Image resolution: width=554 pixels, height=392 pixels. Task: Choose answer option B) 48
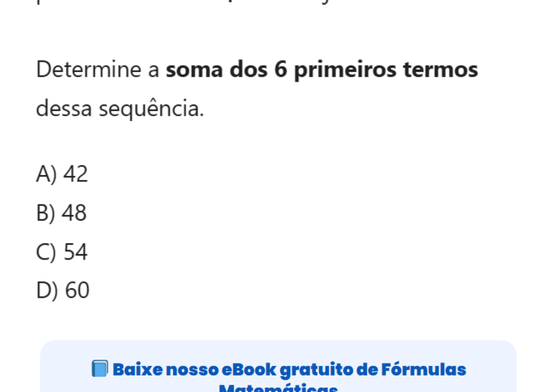[62, 213]
